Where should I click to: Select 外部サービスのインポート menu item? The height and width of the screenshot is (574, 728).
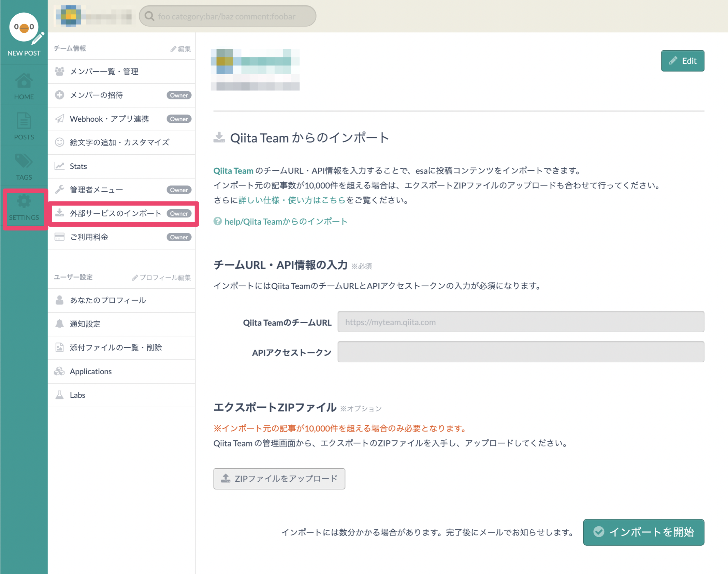click(121, 213)
